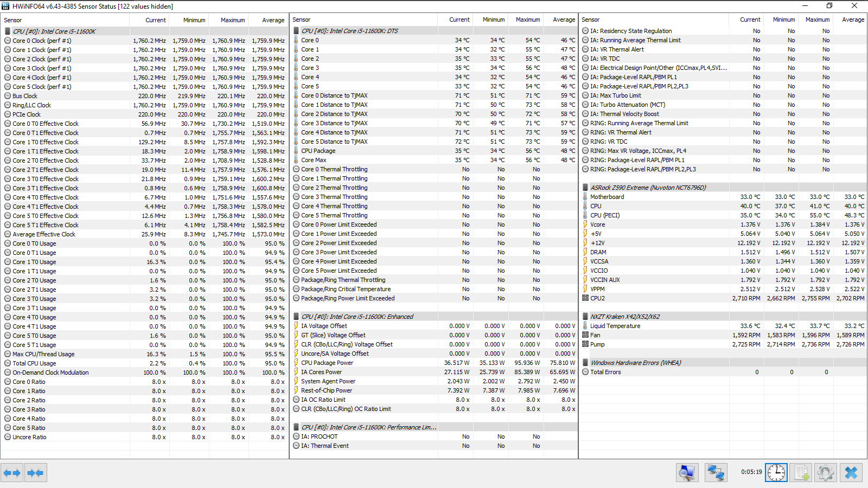Click the 0:05:19 elapsed time readout

[751, 472]
